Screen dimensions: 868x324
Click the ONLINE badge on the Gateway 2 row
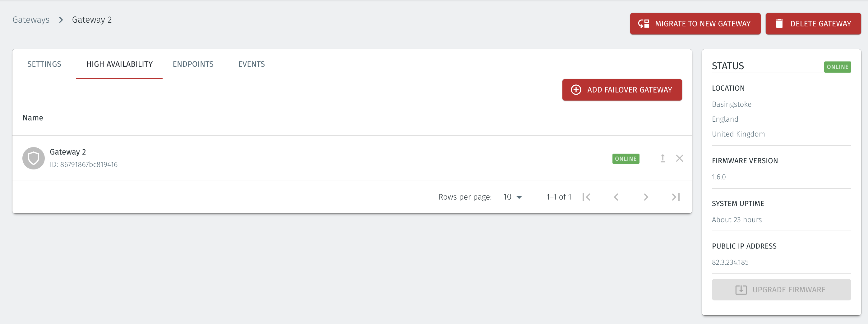626,159
